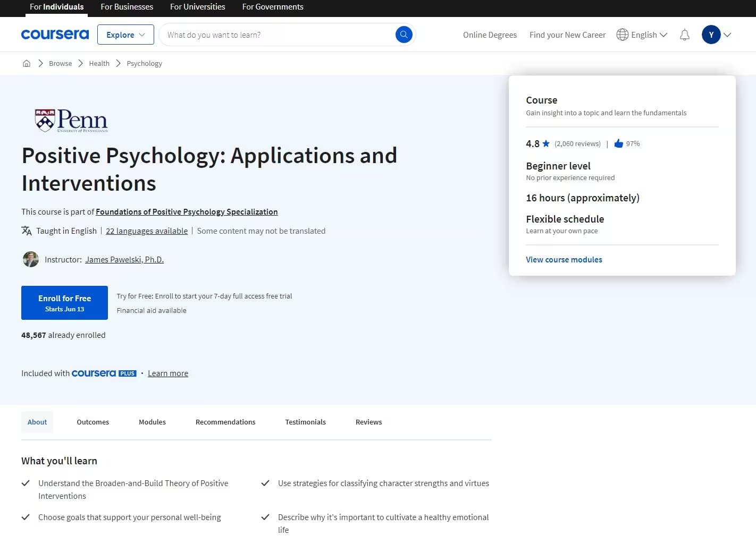The width and height of the screenshot is (756, 544).
Task: Click the blue rating star icon
Action: coord(546,143)
